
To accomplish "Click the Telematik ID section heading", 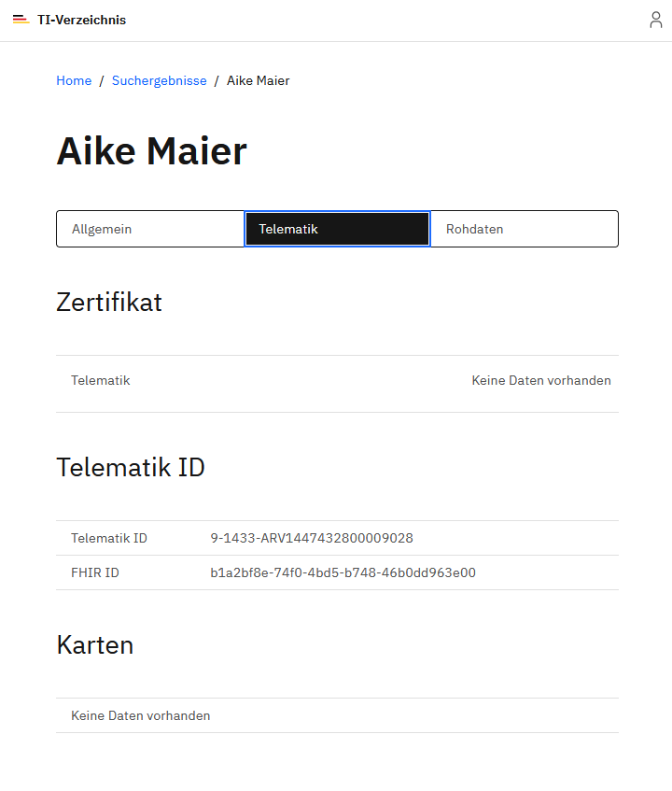I will [x=131, y=467].
